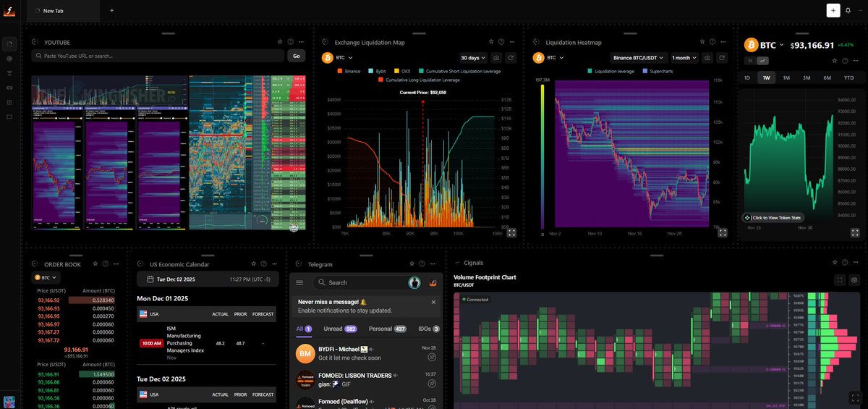The width and height of the screenshot is (868, 409).
Task: Open a new tab with the plus icon beside New Tab
Action: 111,11
